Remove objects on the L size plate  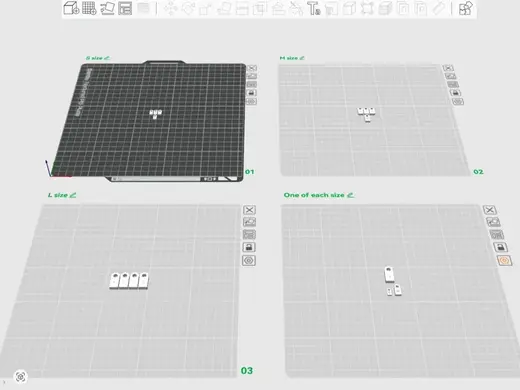tap(249, 210)
